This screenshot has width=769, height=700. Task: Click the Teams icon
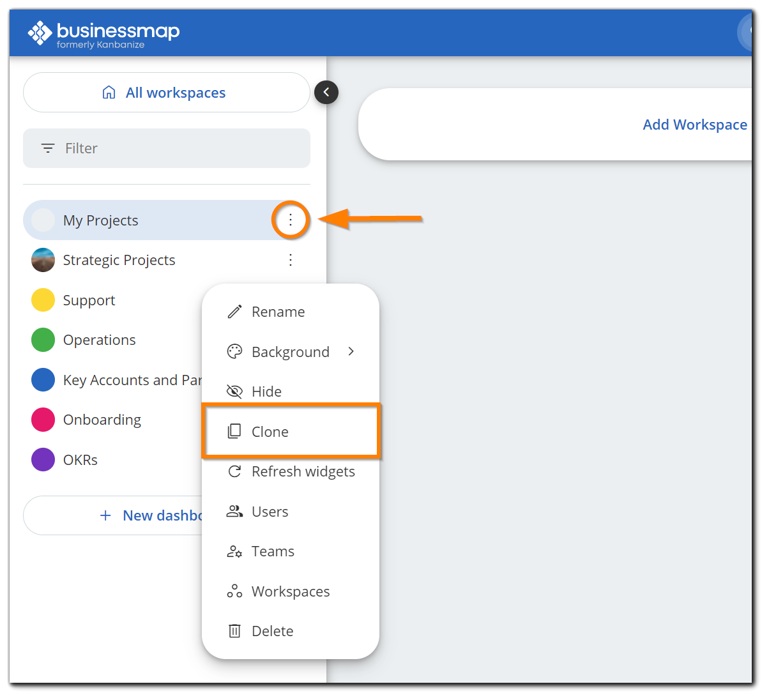click(235, 551)
